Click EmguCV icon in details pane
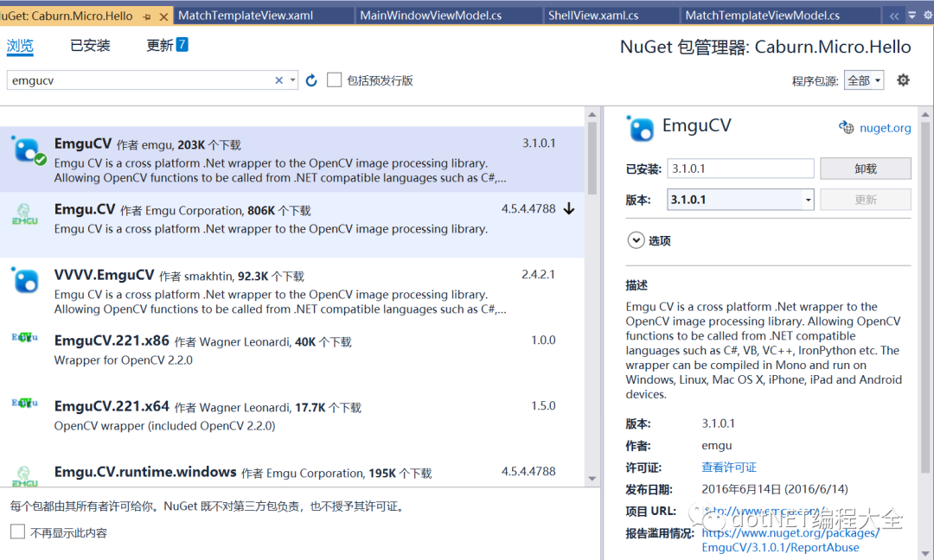This screenshot has width=934, height=560. pyautogui.click(x=640, y=128)
